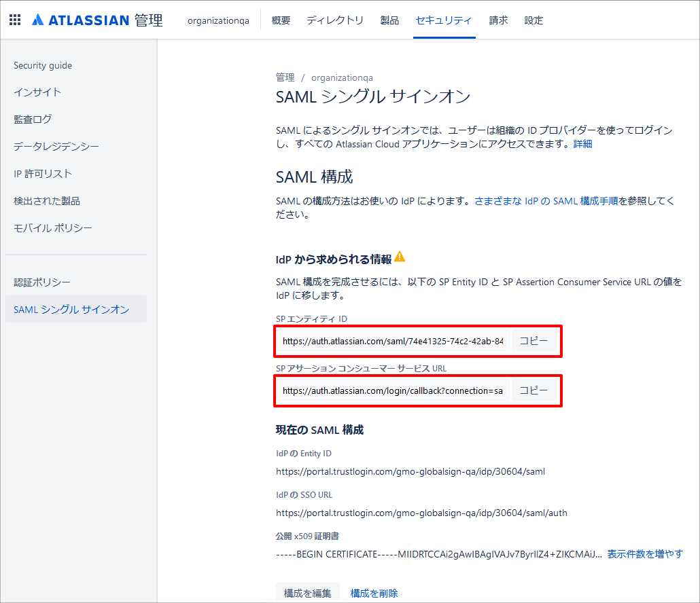Click the 公開 x509 証明書 label

pyautogui.click(x=307, y=536)
